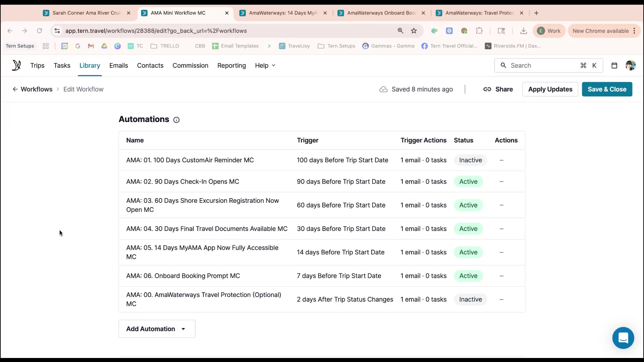Open the Chrome three-dot menu
Image resolution: width=644 pixels, height=362 pixels.
[x=634, y=31]
